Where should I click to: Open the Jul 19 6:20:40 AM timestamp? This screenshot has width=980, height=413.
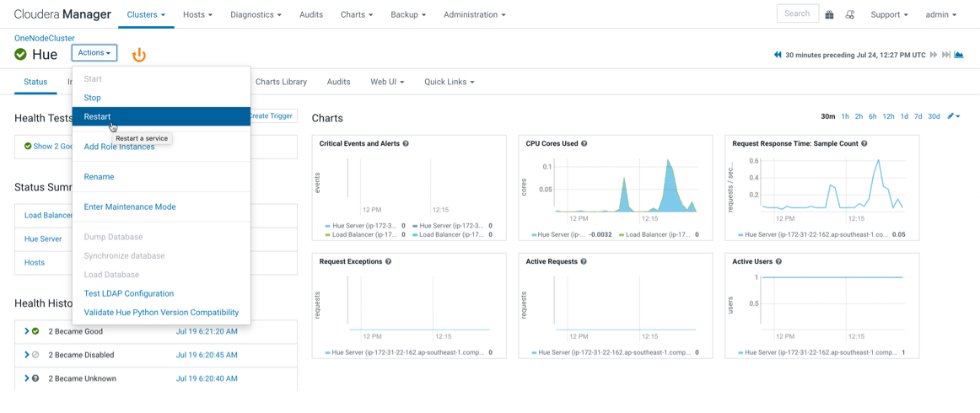point(207,378)
